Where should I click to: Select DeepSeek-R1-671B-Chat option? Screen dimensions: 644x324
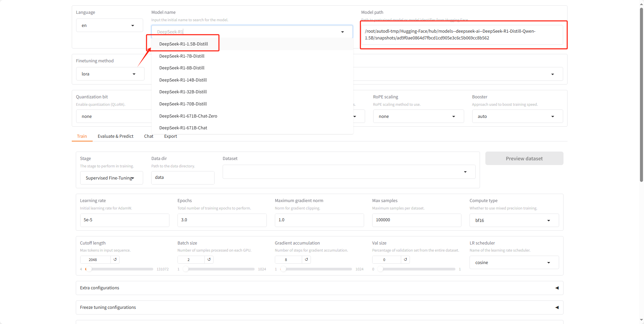[252, 128]
